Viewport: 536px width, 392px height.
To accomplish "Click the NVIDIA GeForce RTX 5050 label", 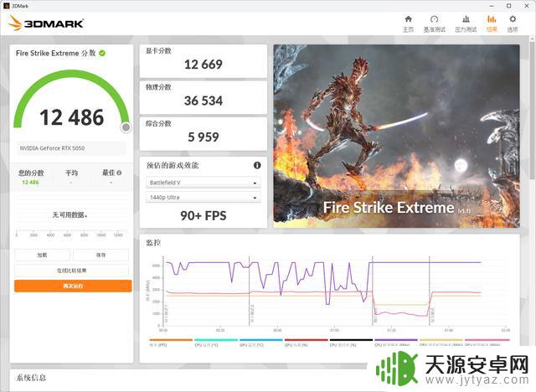I will (52, 148).
